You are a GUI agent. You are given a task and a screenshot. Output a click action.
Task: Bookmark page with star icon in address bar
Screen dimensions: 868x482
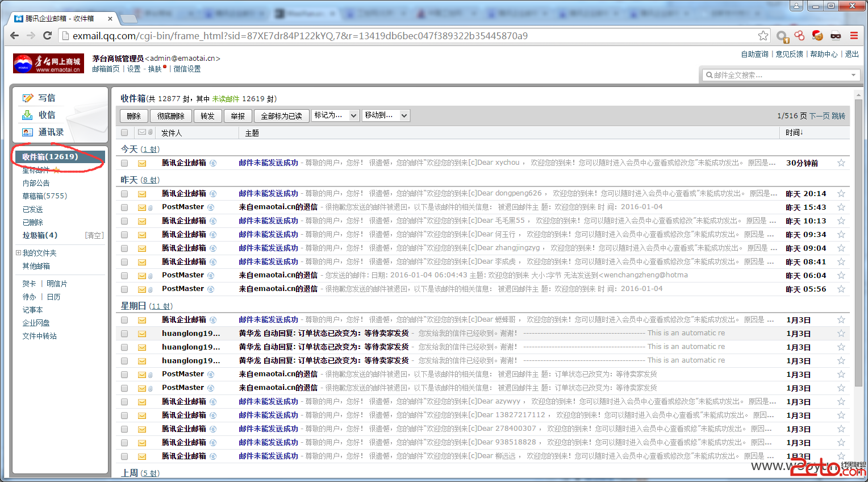click(763, 36)
